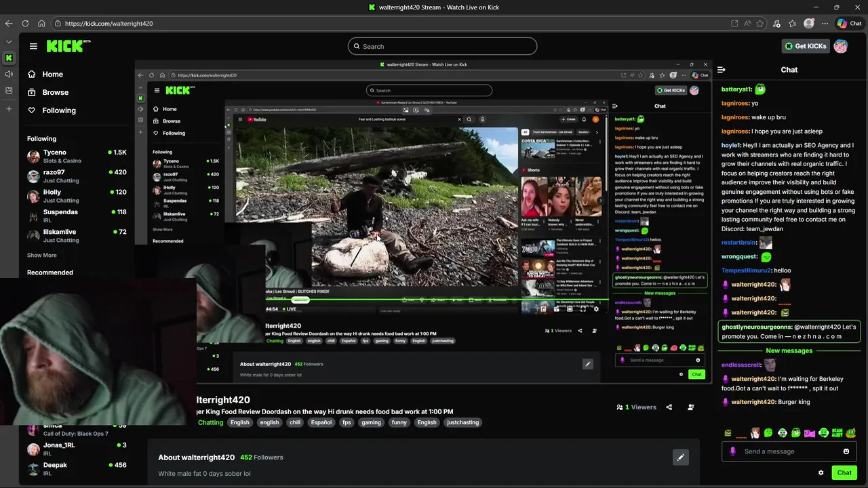Select the chill stream tag
Viewport: 868px width, 488px height.
pos(294,422)
